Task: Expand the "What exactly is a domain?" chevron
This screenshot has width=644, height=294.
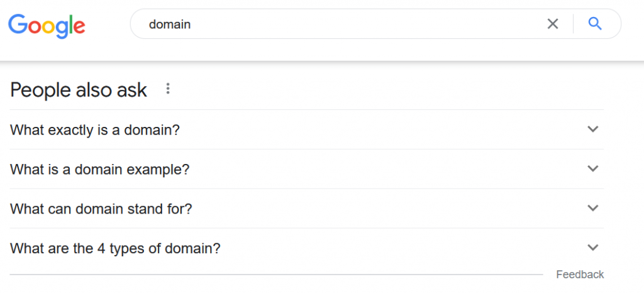Action: click(x=592, y=129)
